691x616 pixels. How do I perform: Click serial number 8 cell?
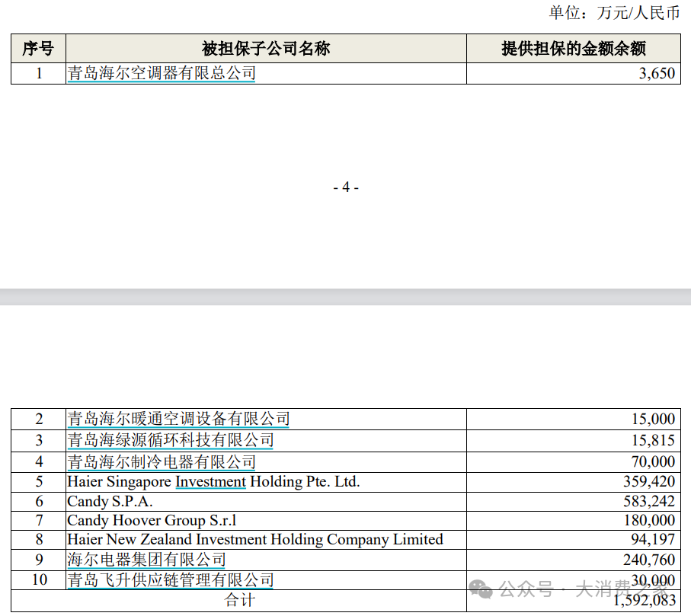[39, 539]
